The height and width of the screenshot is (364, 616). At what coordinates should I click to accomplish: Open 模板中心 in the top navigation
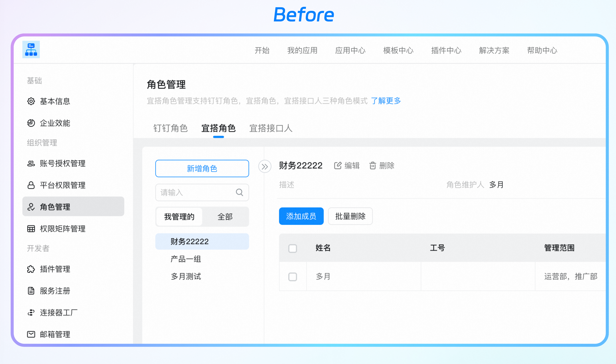pos(398,50)
